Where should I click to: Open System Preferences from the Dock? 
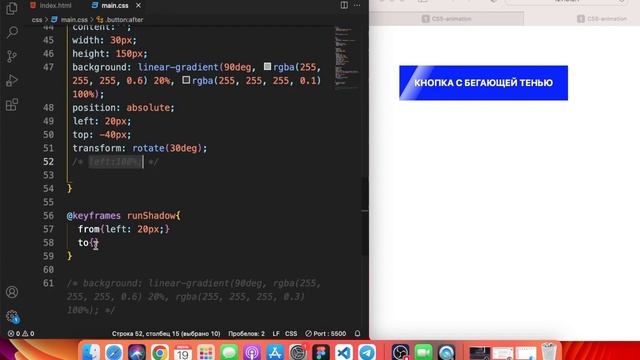click(x=298, y=352)
